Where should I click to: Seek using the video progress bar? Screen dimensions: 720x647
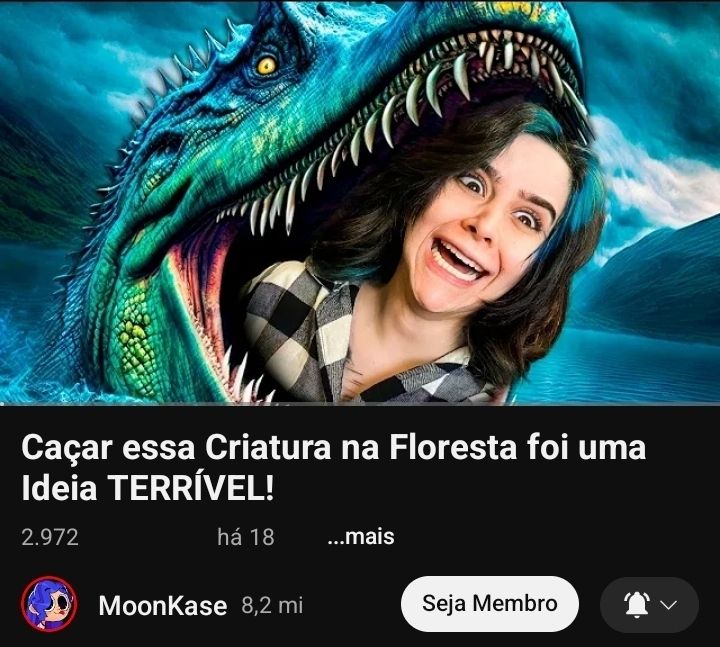click(x=360, y=404)
